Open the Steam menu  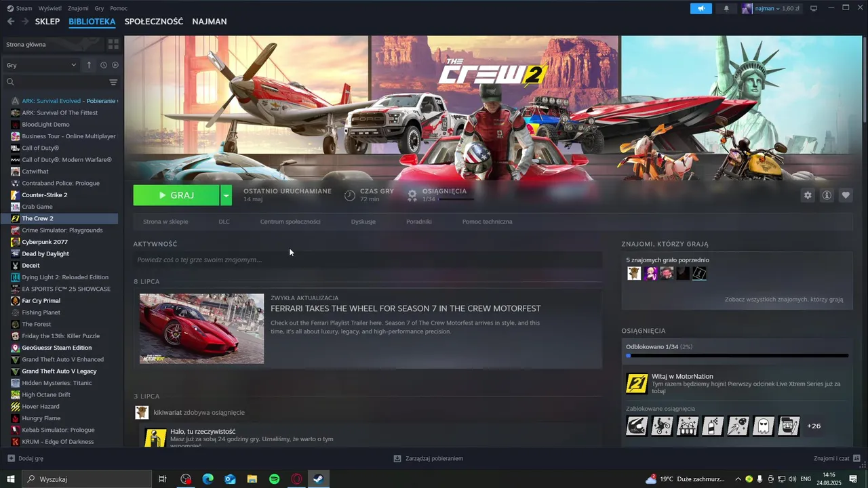pos(20,8)
